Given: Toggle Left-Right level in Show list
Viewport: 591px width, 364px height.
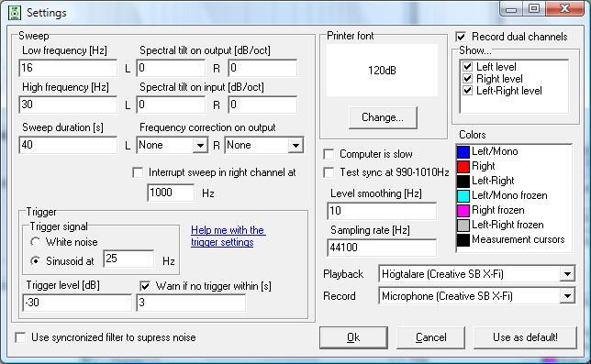Looking at the screenshot, I should pyautogui.click(x=467, y=91).
